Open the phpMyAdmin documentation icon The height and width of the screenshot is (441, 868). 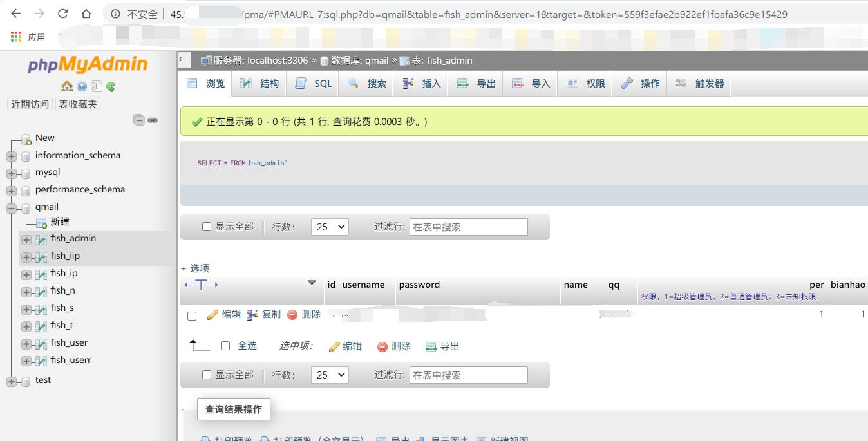[81, 86]
